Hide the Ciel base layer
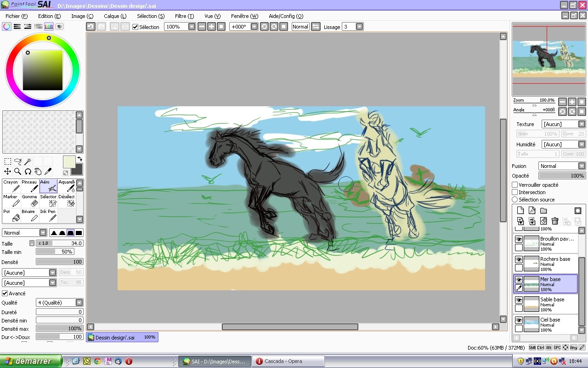Viewport: 588px width, 368px height. 519,320
